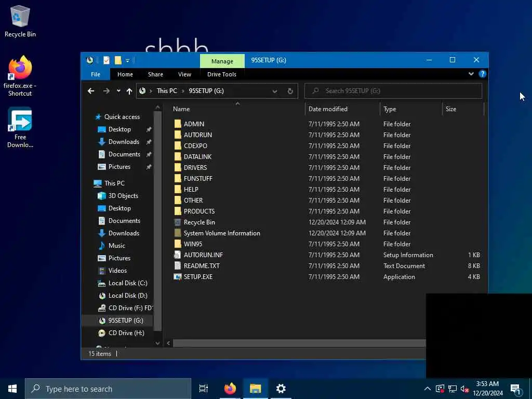Select the README.TXT file icon

pos(178,265)
